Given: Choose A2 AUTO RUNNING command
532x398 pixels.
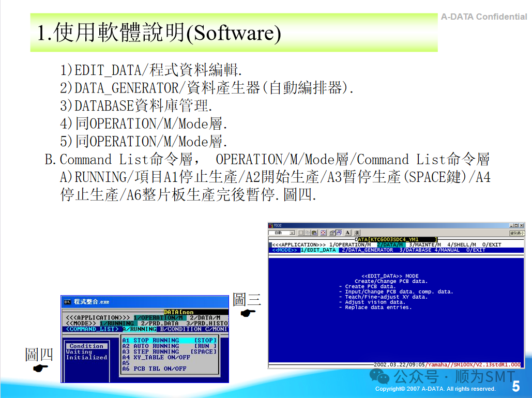Looking at the screenshot, I should click(169, 346).
